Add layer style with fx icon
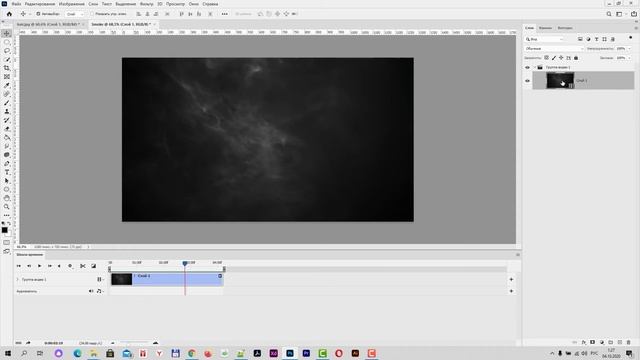 584,342
